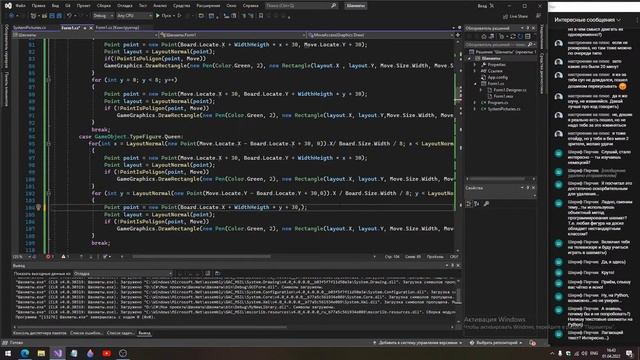Open File Explorer from the taskbar
640x360 pixels.
(x=41, y=353)
